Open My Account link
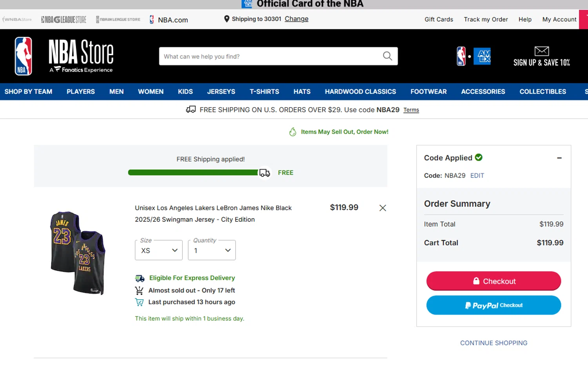The image size is (588, 371). (x=559, y=19)
